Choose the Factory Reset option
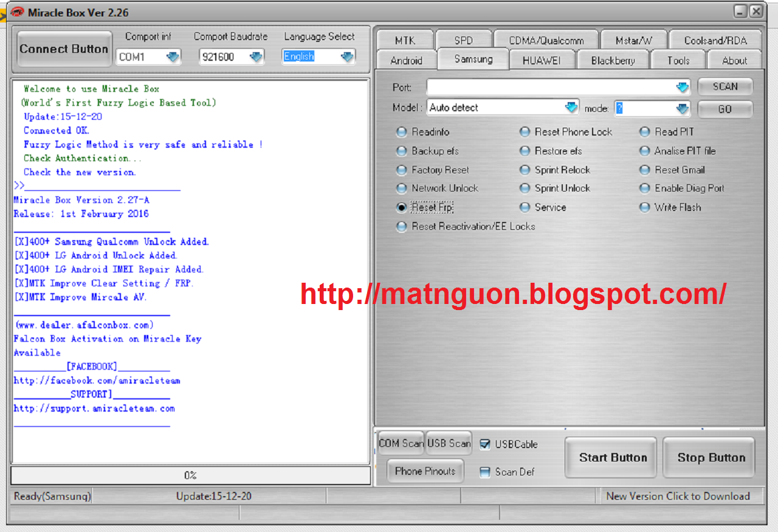Viewport: 778px width, 532px height. 402,170
